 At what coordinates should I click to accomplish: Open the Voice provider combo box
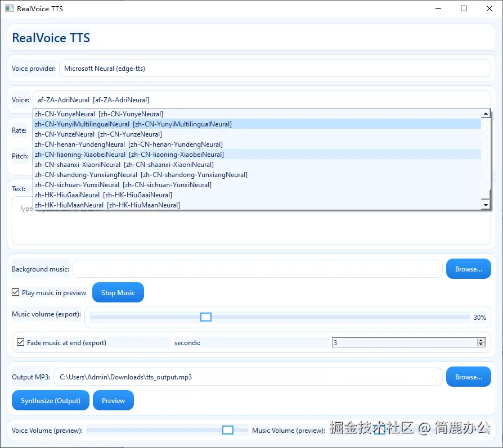(275, 68)
